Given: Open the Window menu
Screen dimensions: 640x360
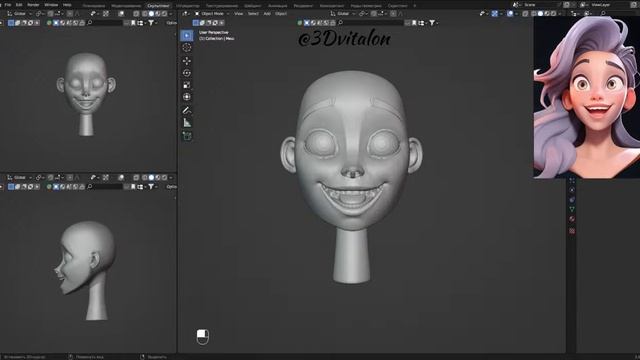Looking at the screenshot, I should point(51,5).
